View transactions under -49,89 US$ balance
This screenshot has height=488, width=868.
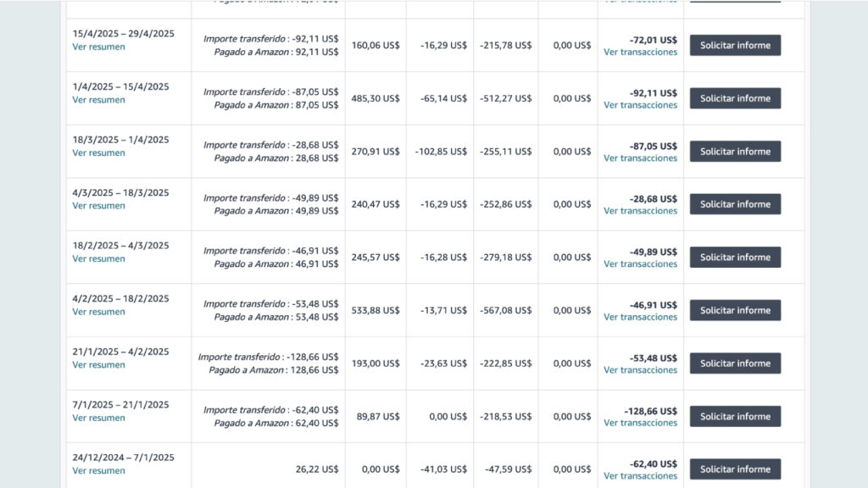[640, 264]
